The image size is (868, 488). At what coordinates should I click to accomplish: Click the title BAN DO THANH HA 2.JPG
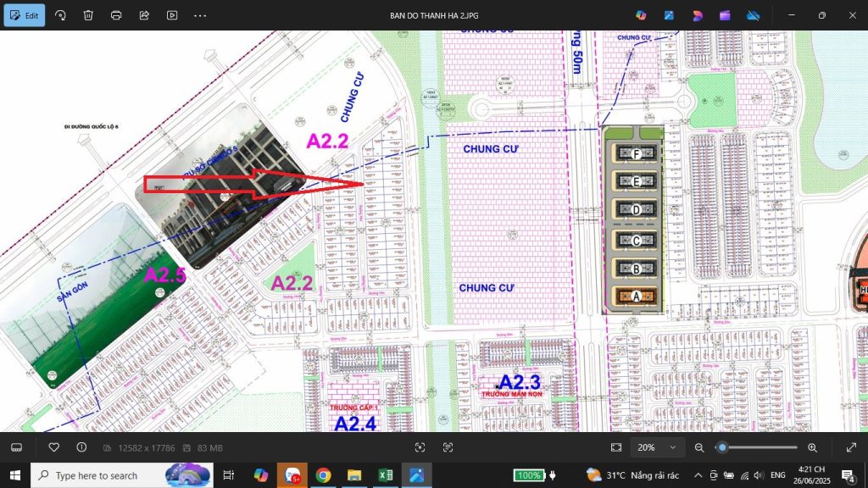point(434,15)
